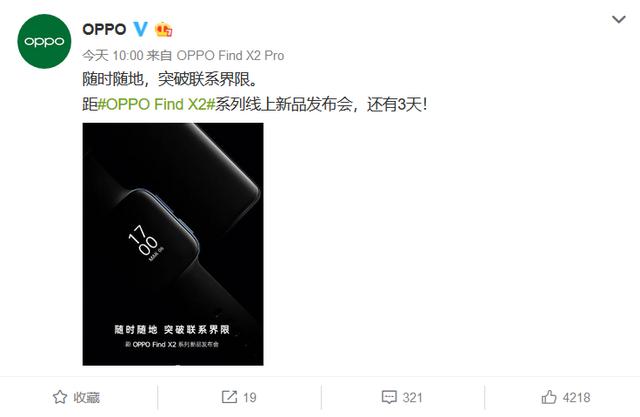Click the orange membership crown badge

coord(164,29)
